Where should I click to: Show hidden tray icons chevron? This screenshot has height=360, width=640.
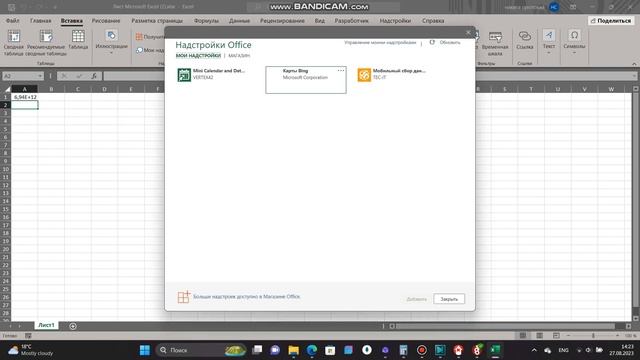pos(534,350)
